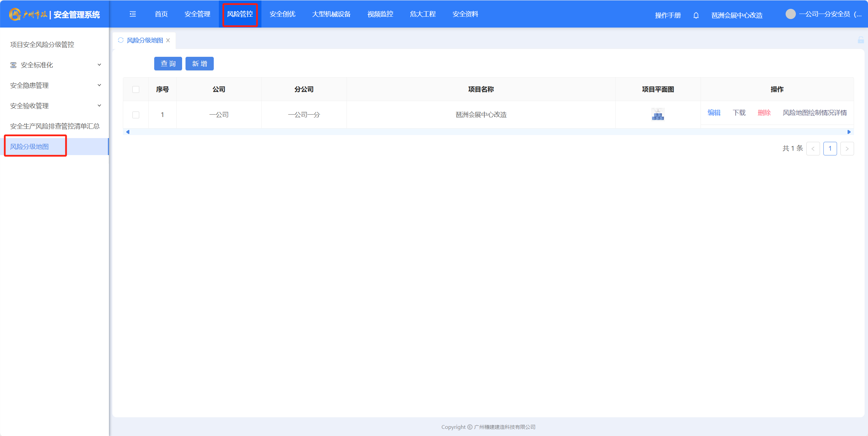Open the project floor plan thumbnail
The height and width of the screenshot is (436, 868).
tap(658, 115)
